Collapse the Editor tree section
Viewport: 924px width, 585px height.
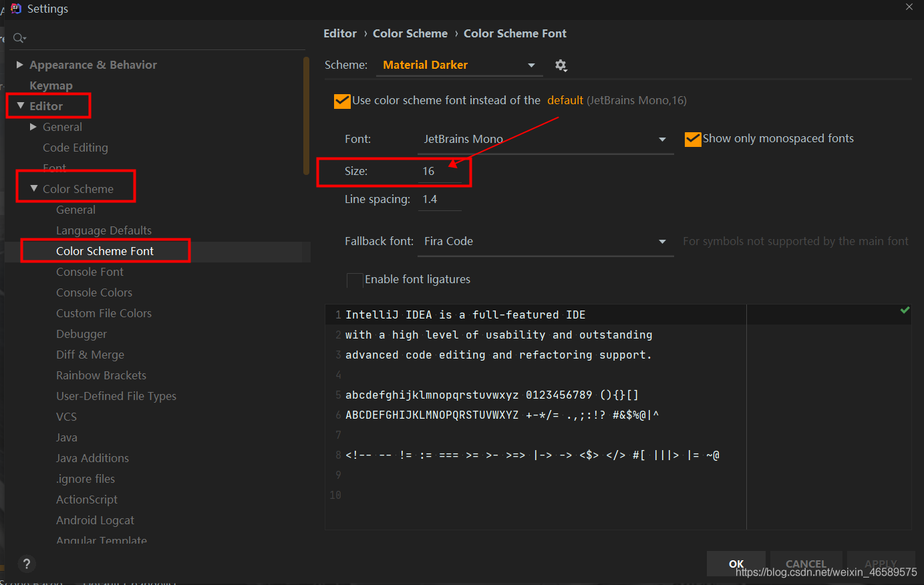click(x=21, y=106)
